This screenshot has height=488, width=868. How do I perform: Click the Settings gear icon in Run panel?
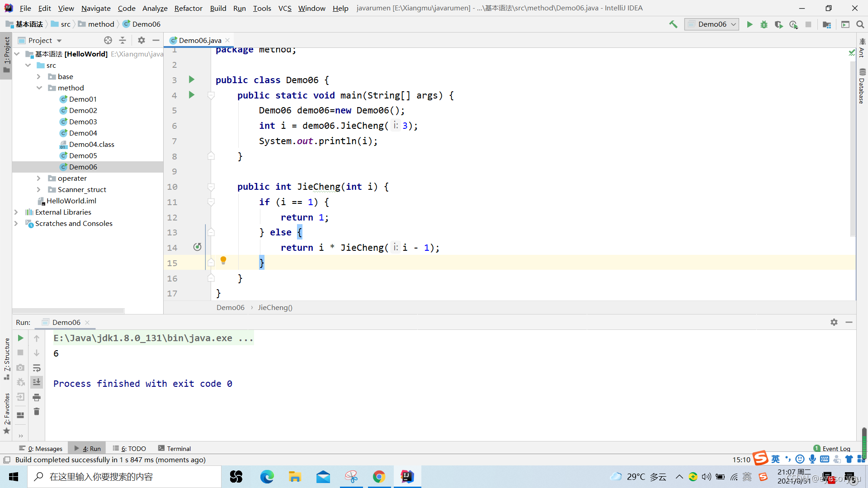click(x=834, y=322)
